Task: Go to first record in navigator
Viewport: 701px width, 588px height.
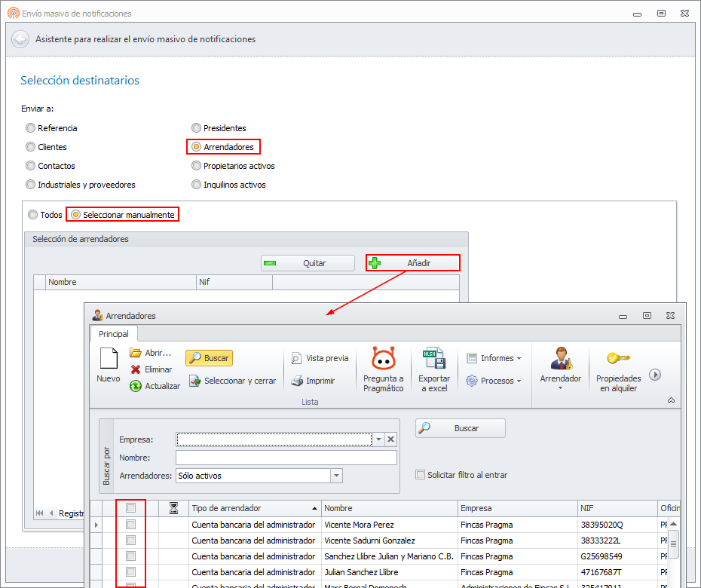Action: pyautogui.click(x=40, y=513)
